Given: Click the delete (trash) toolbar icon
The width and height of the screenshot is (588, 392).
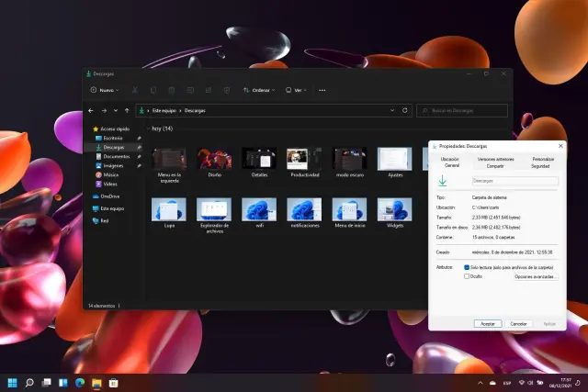Looking at the screenshot, I should 227,90.
